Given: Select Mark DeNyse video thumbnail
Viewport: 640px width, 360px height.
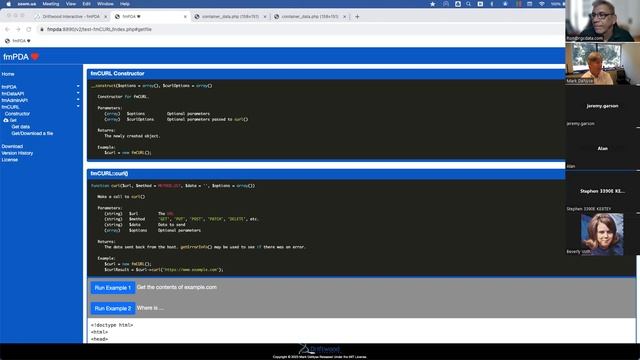Looking at the screenshot, I should click(x=602, y=64).
